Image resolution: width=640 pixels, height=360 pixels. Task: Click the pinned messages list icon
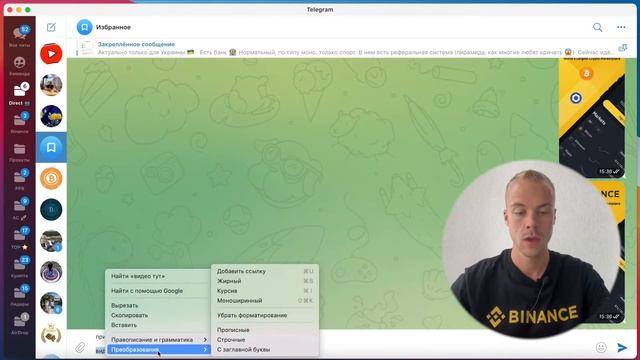point(622,48)
